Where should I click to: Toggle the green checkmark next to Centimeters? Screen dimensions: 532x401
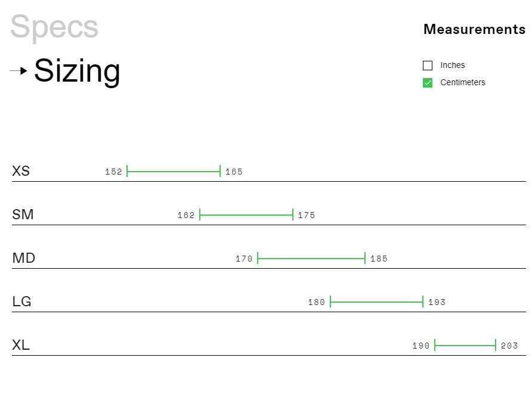click(428, 82)
